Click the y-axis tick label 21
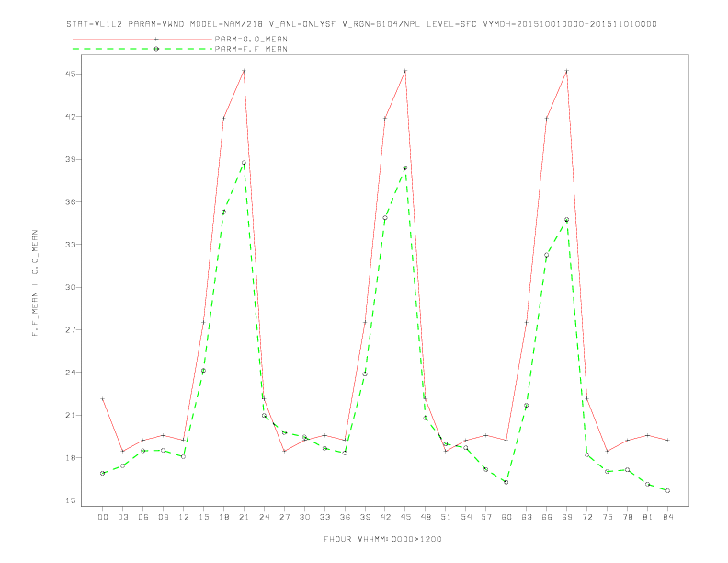 [x=71, y=415]
